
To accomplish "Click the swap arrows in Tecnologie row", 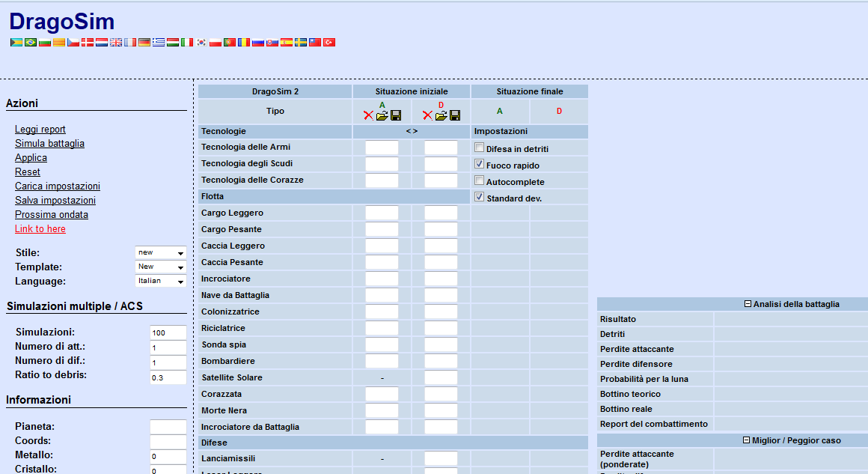I will 412,132.
